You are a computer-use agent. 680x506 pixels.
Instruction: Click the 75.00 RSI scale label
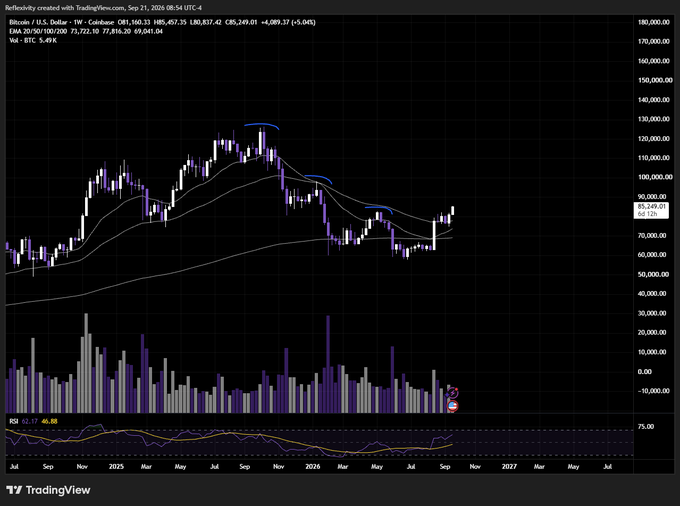coord(646,427)
